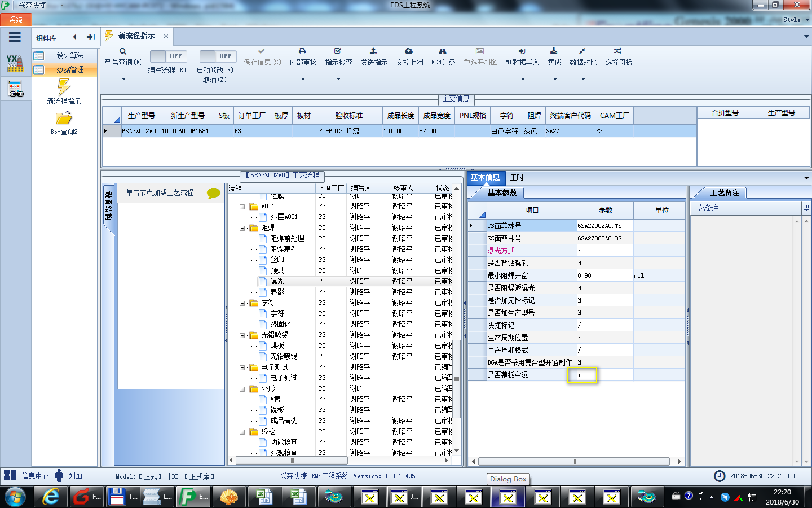Expand the 指示检查 dropdown arrow
This screenshot has height=508, width=812.
pos(338,80)
